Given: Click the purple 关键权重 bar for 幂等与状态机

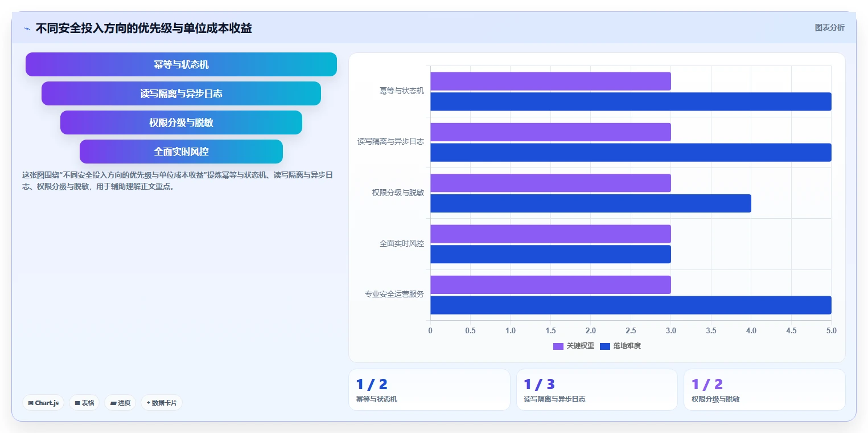Looking at the screenshot, I should click(x=550, y=81).
